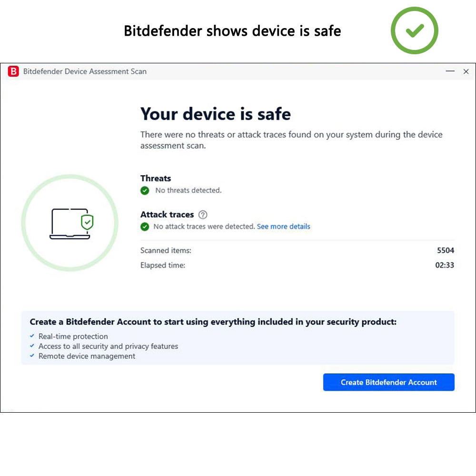476x476 pixels.
Task: Click the checkmark beside Real-time protection
Action: [32, 336]
